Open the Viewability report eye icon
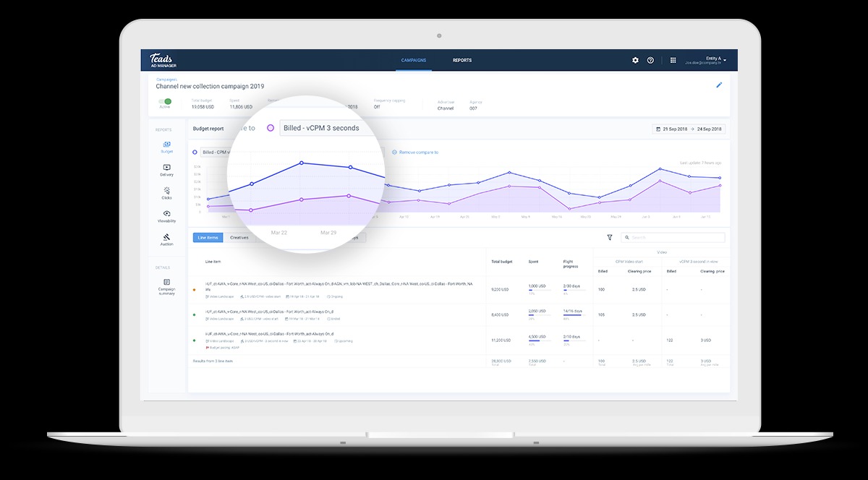The image size is (868, 480). click(x=167, y=215)
